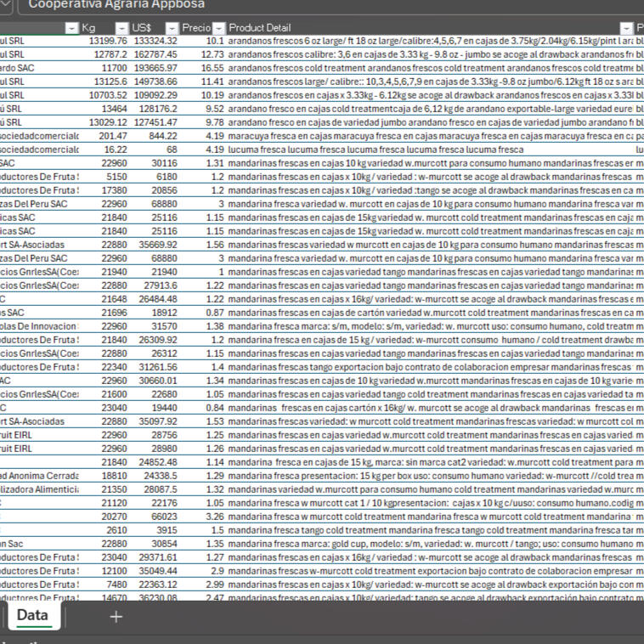Select US$ cell 35097.92
The height and width of the screenshot is (644, 644).
(154, 421)
